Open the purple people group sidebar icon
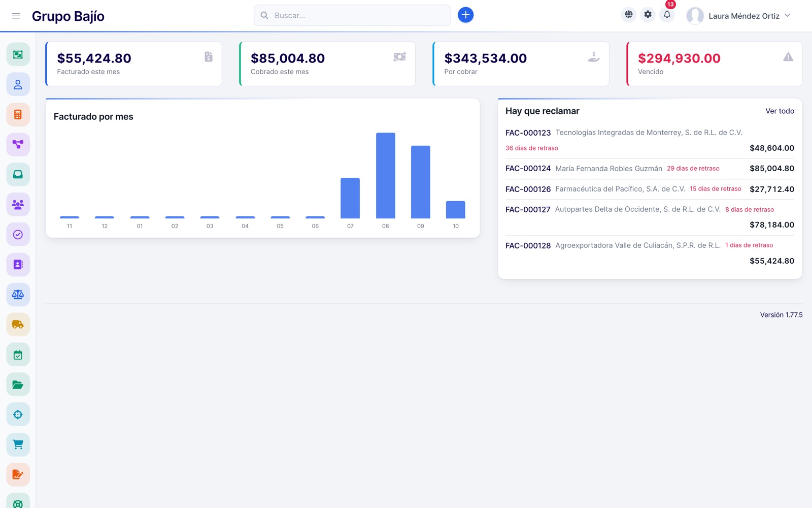 click(x=18, y=204)
